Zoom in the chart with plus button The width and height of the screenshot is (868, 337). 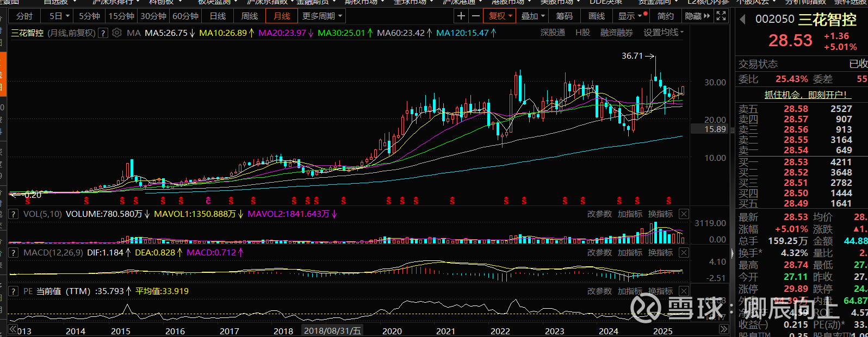point(461,16)
